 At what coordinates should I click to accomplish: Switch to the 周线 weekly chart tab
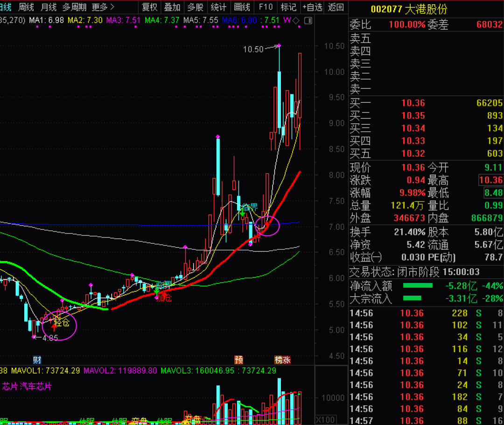pos(26,7)
